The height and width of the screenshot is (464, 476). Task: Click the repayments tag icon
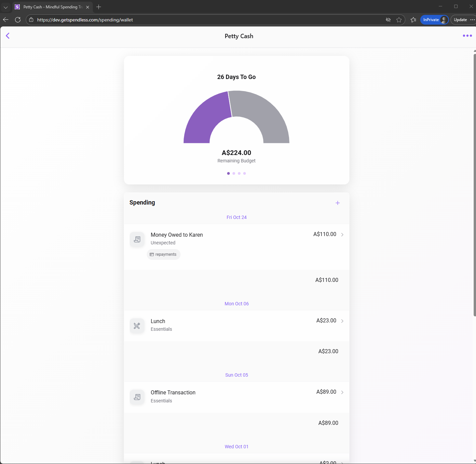(152, 254)
